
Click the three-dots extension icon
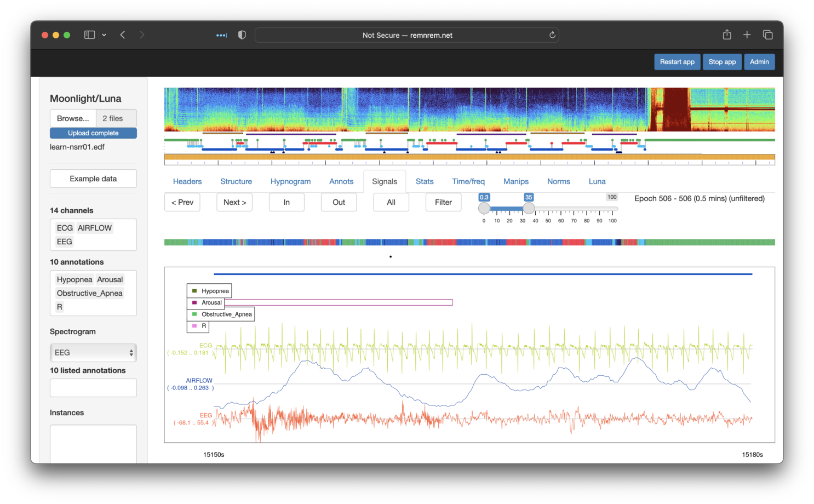coord(221,35)
